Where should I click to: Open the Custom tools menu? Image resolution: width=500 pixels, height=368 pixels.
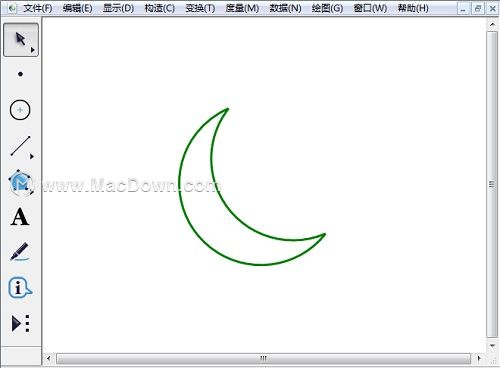21,323
